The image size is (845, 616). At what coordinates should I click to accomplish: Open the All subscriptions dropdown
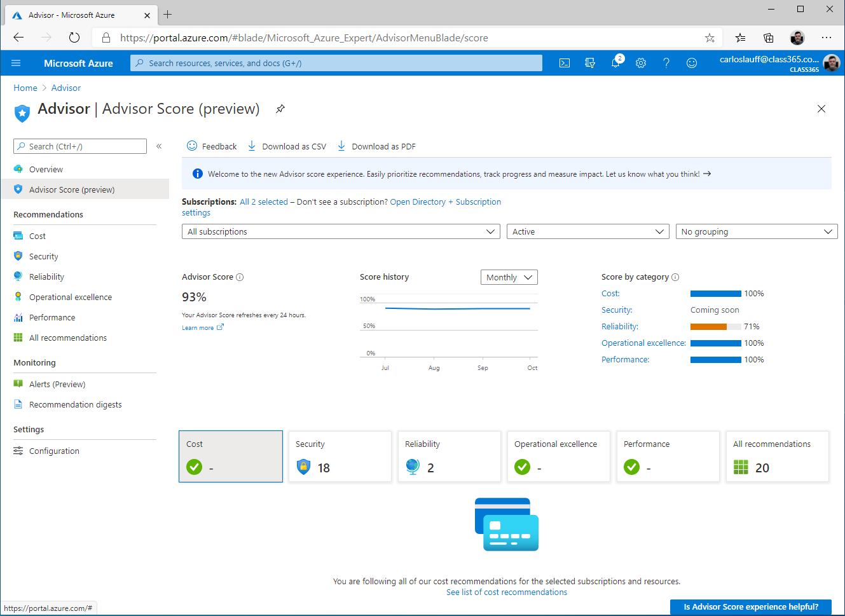tap(341, 231)
